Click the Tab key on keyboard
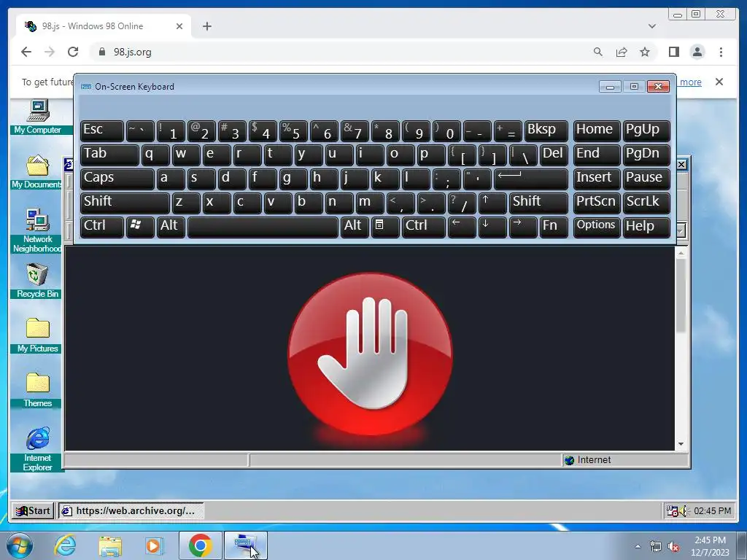 (x=109, y=155)
